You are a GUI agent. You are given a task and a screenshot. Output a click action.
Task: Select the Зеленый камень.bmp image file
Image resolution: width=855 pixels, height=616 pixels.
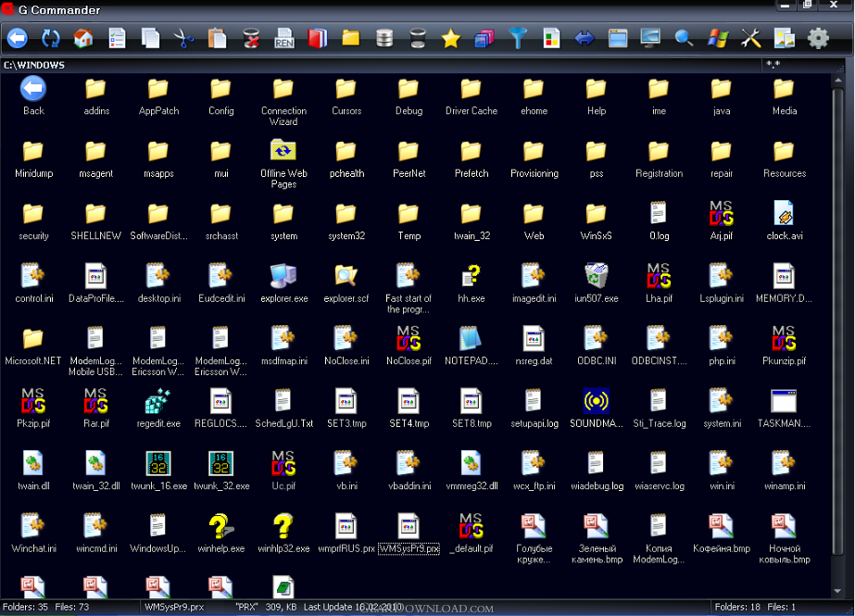point(597,540)
